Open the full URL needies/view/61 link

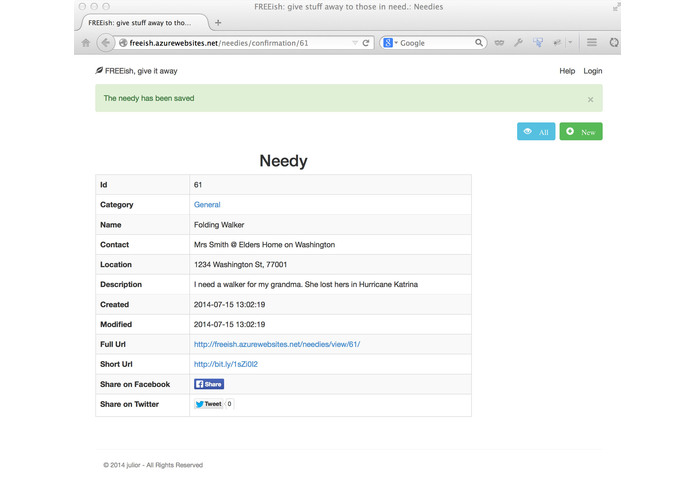(277, 344)
